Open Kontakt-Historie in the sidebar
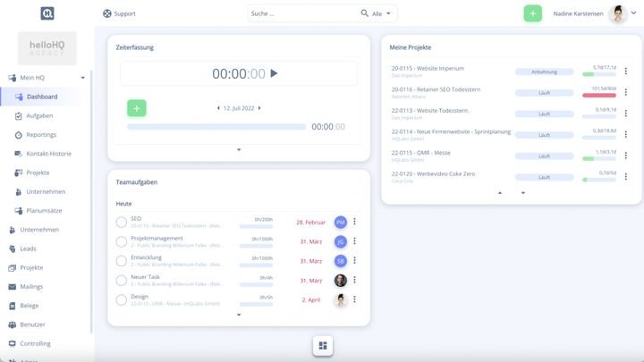The width and height of the screenshot is (644, 362). 48,154
